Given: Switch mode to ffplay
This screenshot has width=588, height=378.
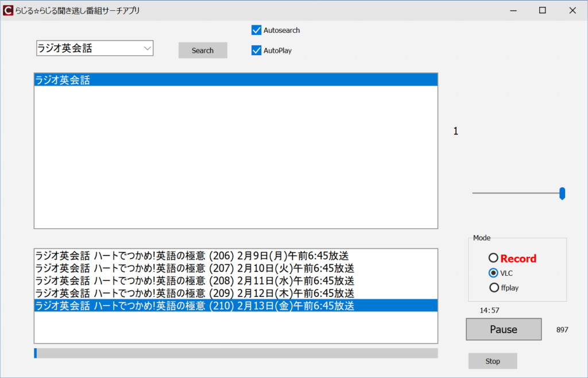Looking at the screenshot, I should 493,287.
